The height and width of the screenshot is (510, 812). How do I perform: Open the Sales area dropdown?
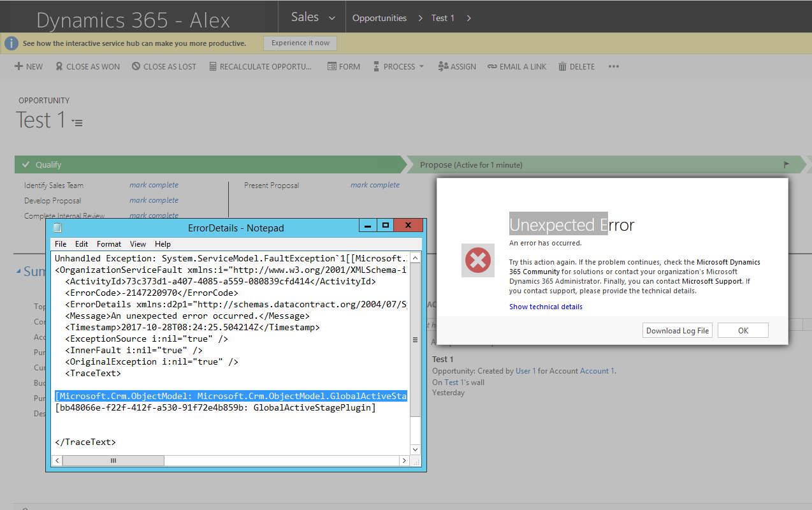coord(331,17)
